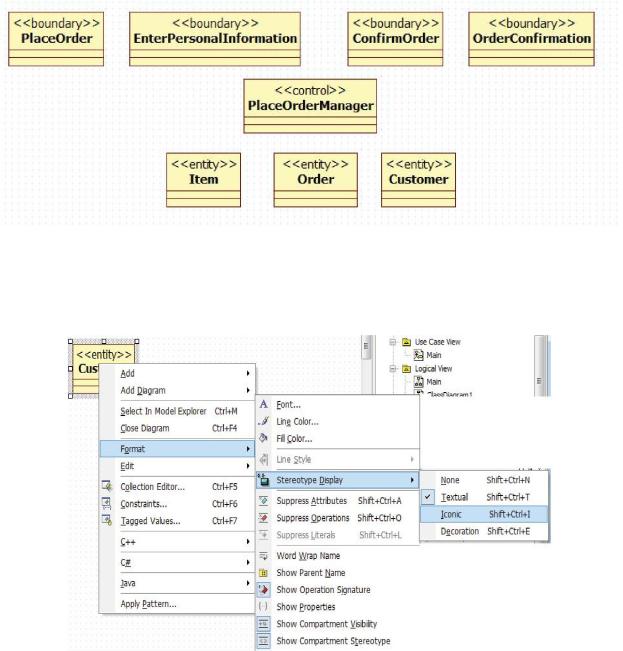Click the Show Compartment Stereotype icon
The image size is (623, 651).
coord(264,641)
